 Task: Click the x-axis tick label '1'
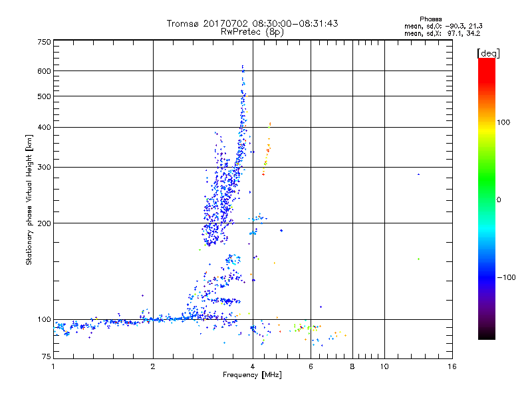pyautogui.click(x=53, y=366)
